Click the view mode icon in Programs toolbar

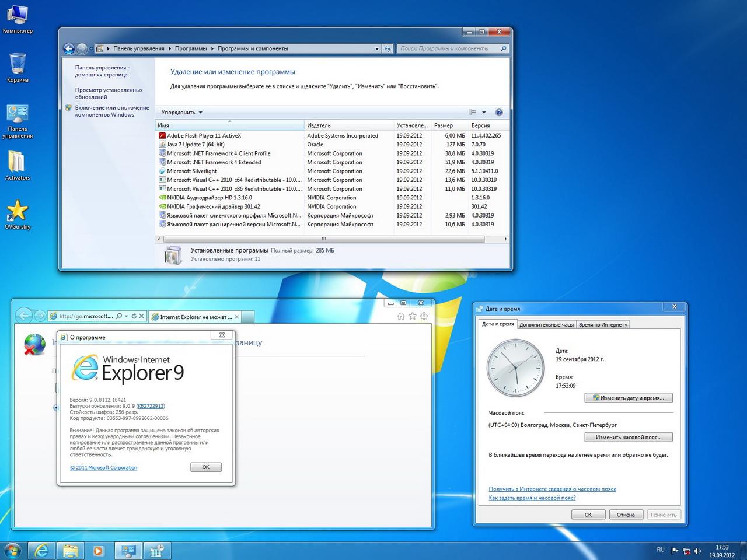473,113
